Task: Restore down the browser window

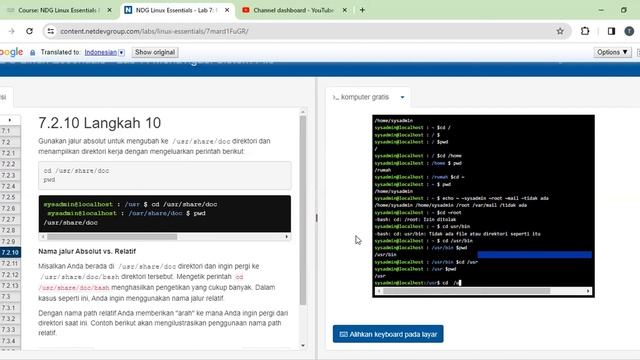Action: (623, 10)
